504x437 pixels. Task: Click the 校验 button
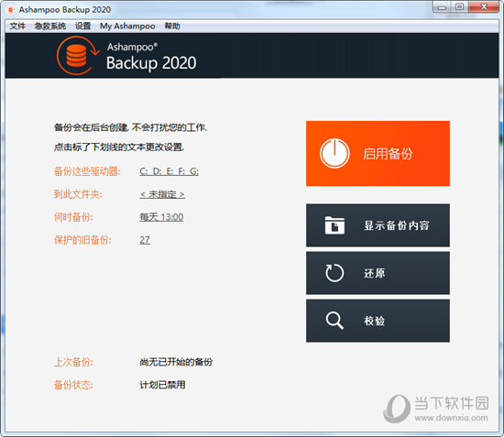pyautogui.click(x=378, y=321)
